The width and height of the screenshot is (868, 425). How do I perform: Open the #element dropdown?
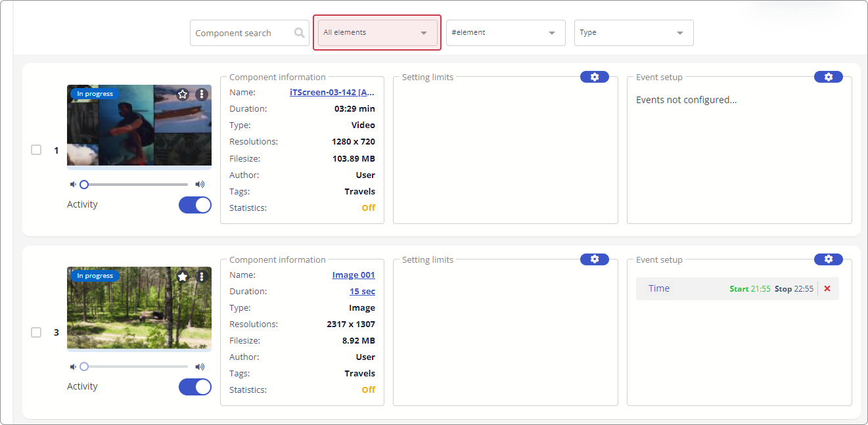505,33
